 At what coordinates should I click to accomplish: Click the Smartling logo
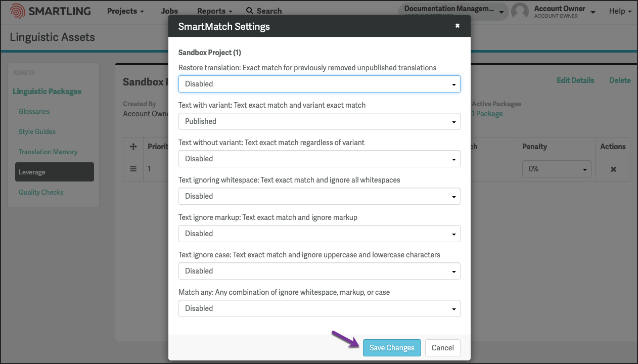pyautogui.click(x=51, y=11)
